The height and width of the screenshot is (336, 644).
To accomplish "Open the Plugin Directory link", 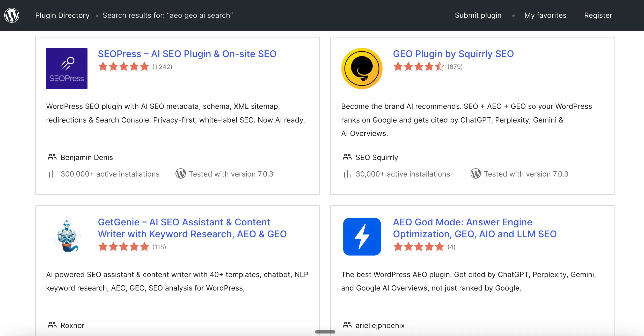I will (62, 15).
